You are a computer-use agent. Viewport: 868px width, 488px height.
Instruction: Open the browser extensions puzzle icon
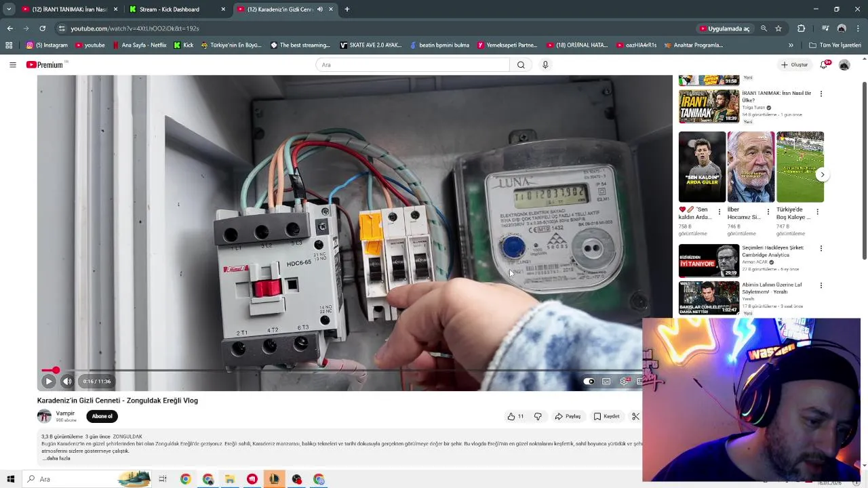pos(801,28)
